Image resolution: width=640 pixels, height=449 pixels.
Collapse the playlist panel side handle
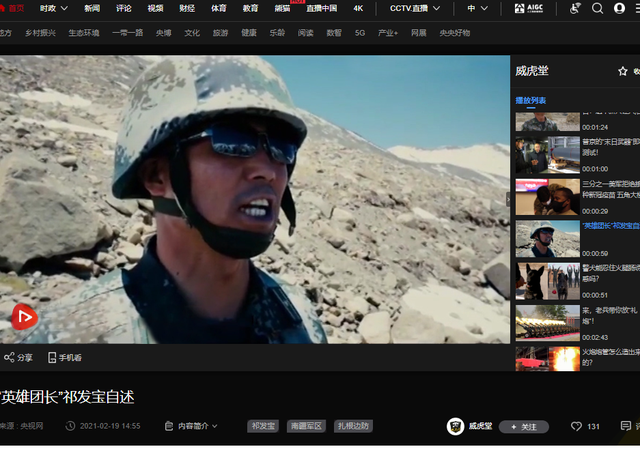(508, 199)
